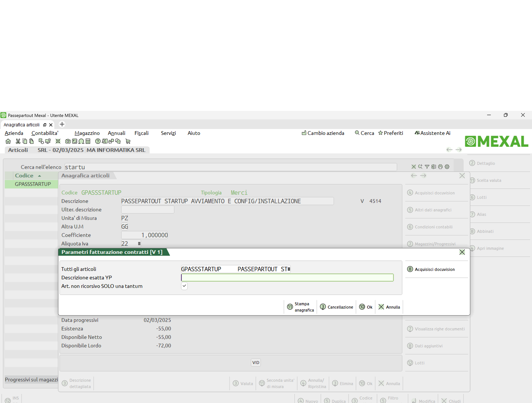Click the omega special character icon
The image size is (532, 403).
(81, 141)
